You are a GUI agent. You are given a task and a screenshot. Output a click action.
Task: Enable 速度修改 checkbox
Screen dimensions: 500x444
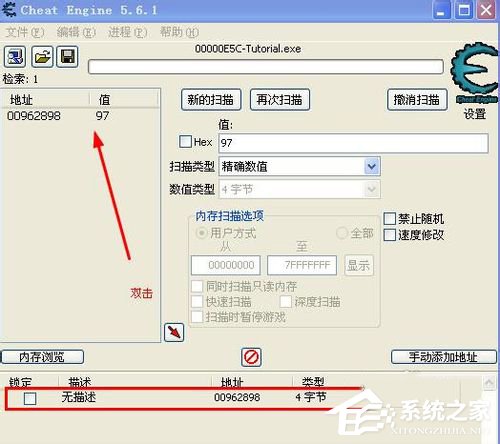tap(389, 235)
